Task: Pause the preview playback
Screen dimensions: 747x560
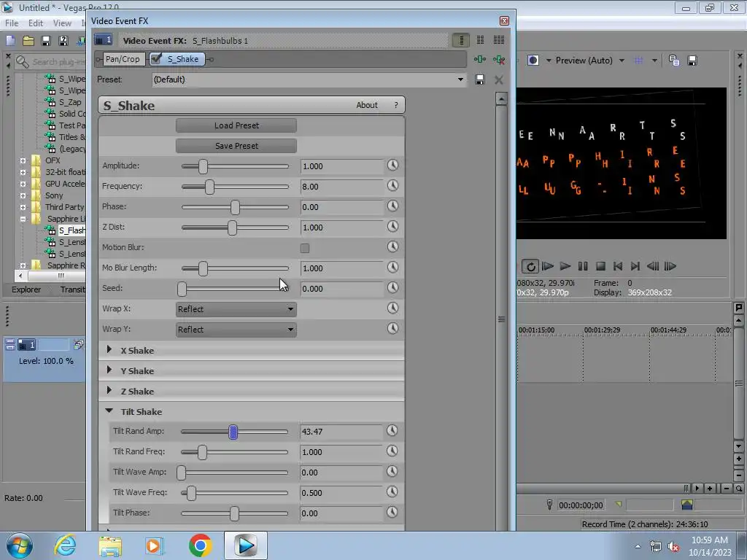Action: 583,266
